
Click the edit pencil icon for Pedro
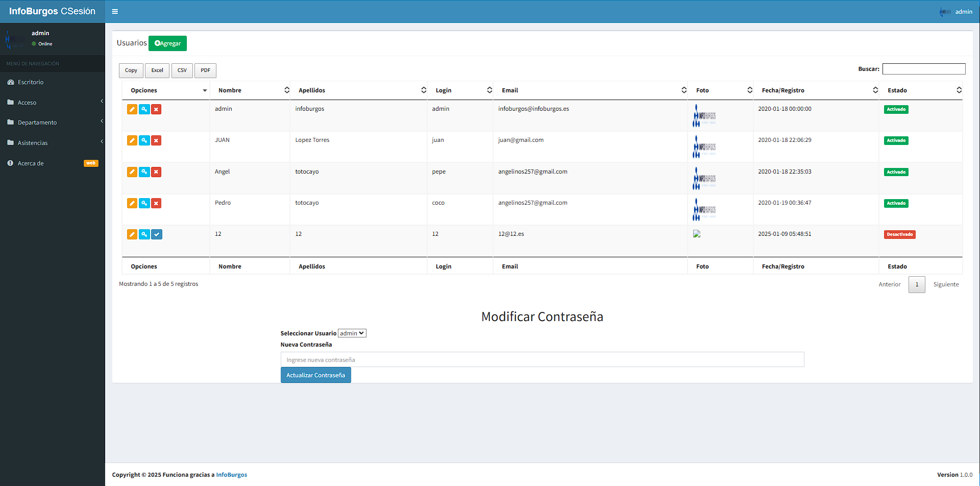[x=132, y=203]
